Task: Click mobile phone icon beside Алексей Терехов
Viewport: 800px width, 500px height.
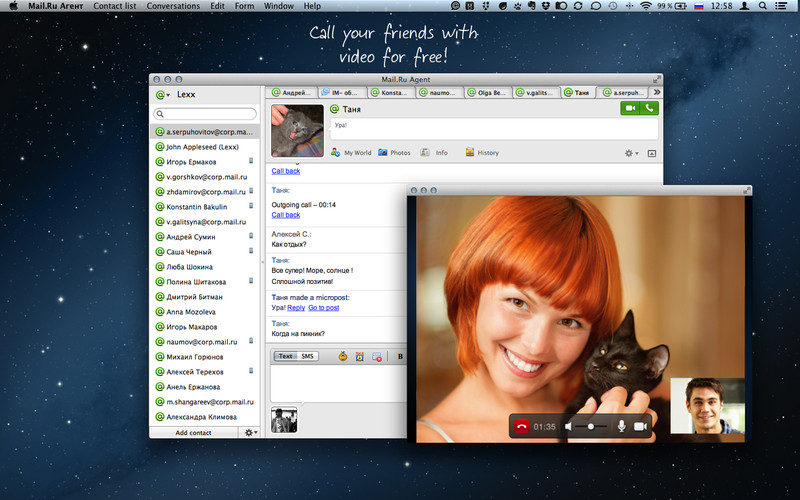Action: tap(251, 371)
